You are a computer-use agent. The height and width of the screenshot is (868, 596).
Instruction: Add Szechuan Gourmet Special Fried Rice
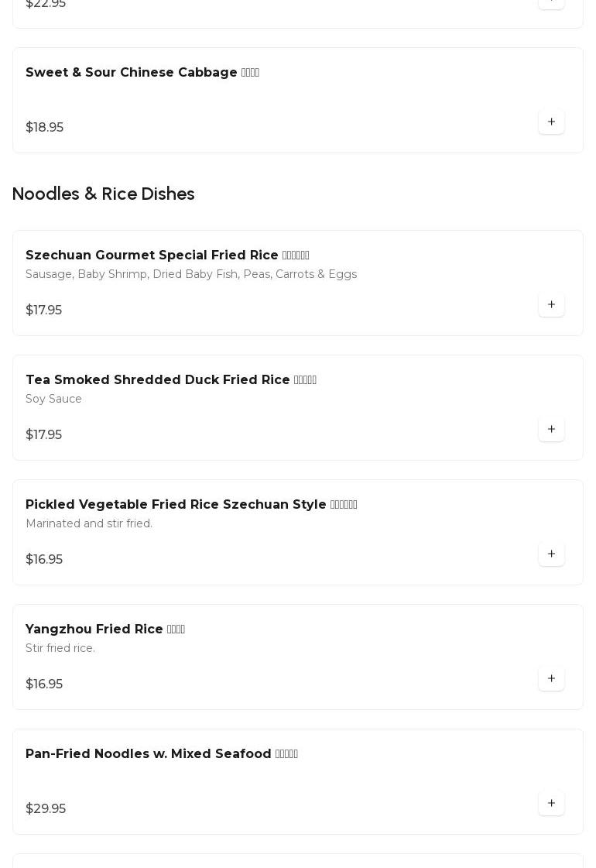tap(551, 304)
